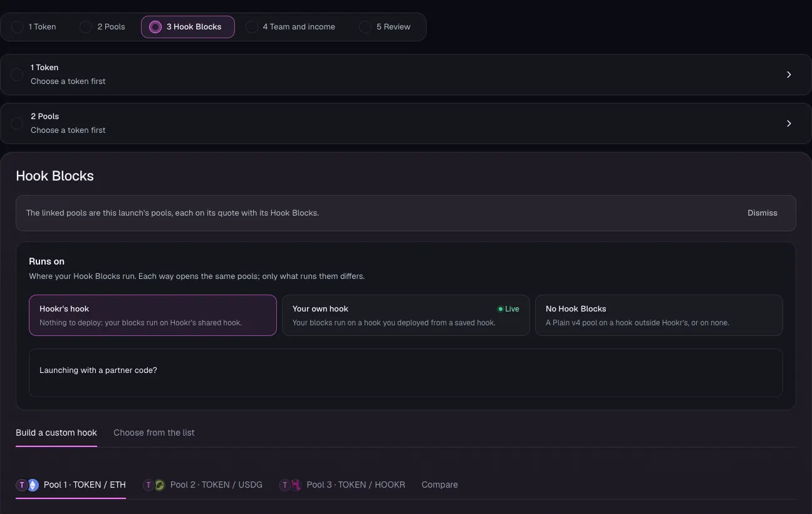Select Pool 3 TOKEN / HOOKR tab
The height and width of the screenshot is (514, 812).
coord(342,485)
